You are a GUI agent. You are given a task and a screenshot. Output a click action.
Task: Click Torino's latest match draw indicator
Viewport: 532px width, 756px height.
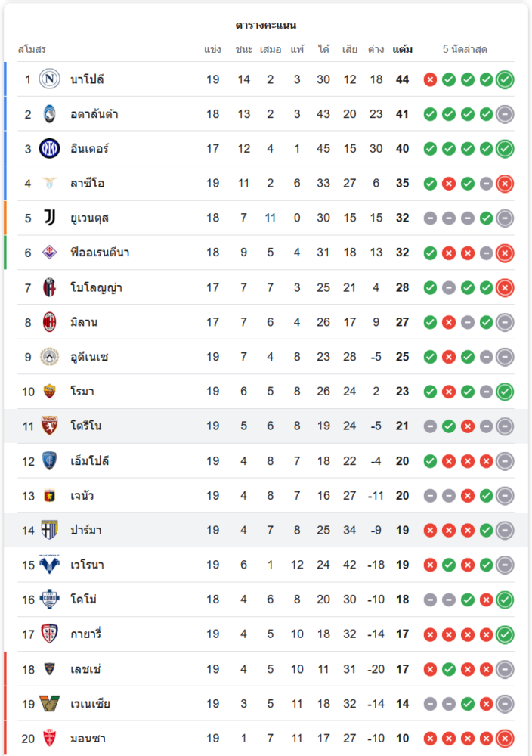505,426
